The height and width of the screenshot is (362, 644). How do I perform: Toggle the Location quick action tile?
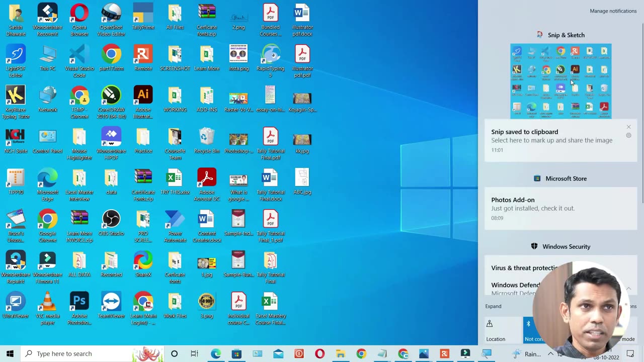(503, 330)
